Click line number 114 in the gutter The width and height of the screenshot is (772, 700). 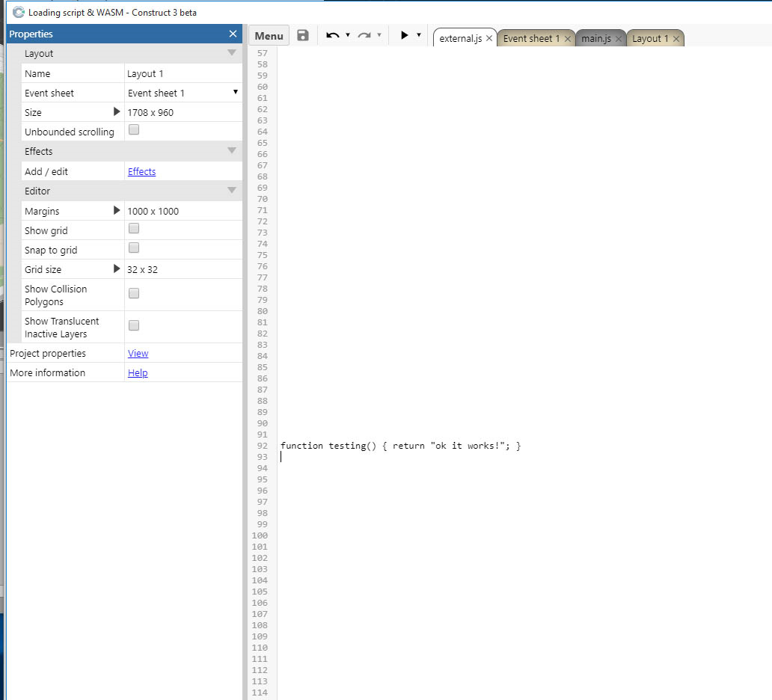pyautogui.click(x=260, y=693)
